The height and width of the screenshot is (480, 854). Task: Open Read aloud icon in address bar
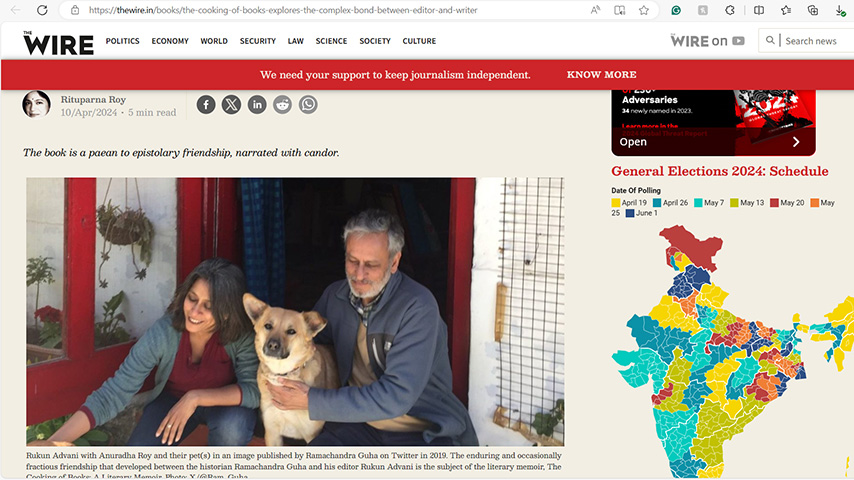tap(595, 10)
